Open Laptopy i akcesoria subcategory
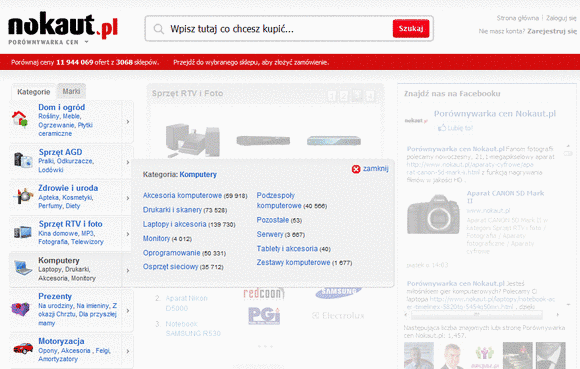Image resolution: width=580 pixels, height=369 pixels. [175, 224]
